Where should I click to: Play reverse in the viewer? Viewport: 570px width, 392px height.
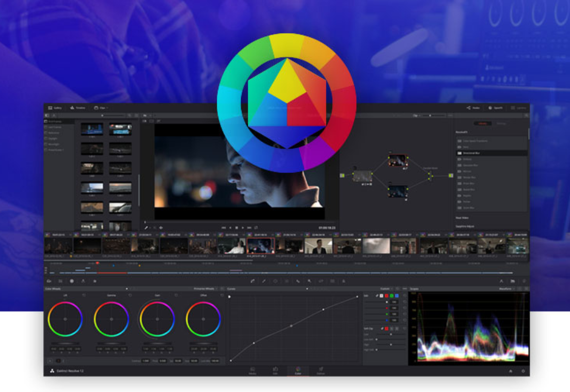(x=230, y=228)
